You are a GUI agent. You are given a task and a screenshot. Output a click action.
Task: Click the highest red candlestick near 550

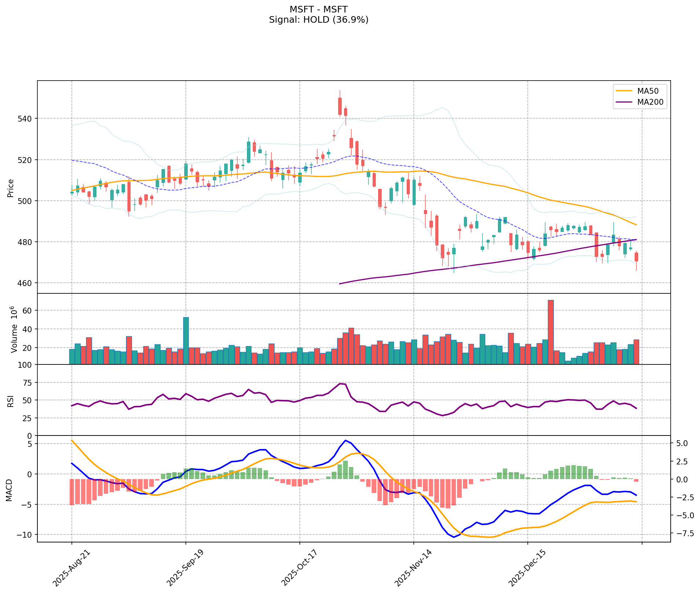click(x=340, y=106)
